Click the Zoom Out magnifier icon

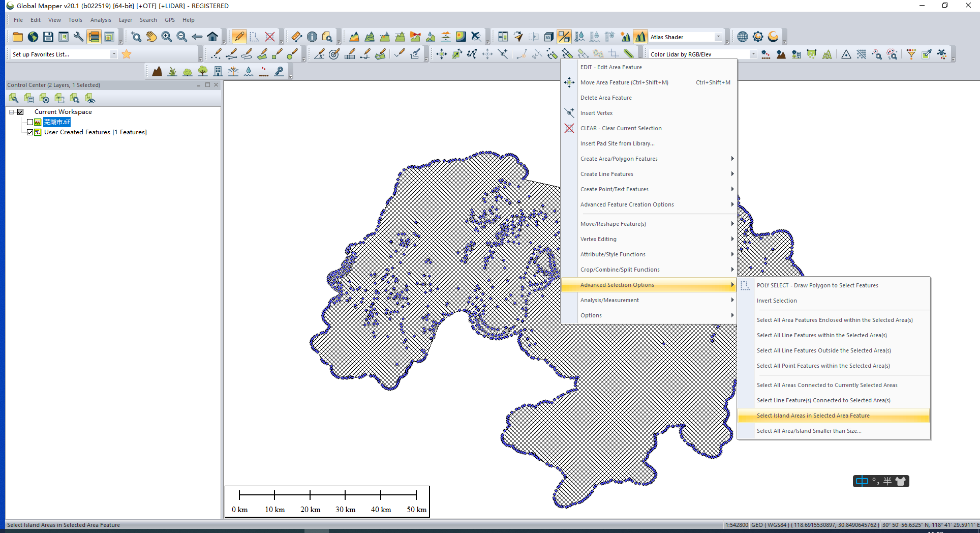182,37
